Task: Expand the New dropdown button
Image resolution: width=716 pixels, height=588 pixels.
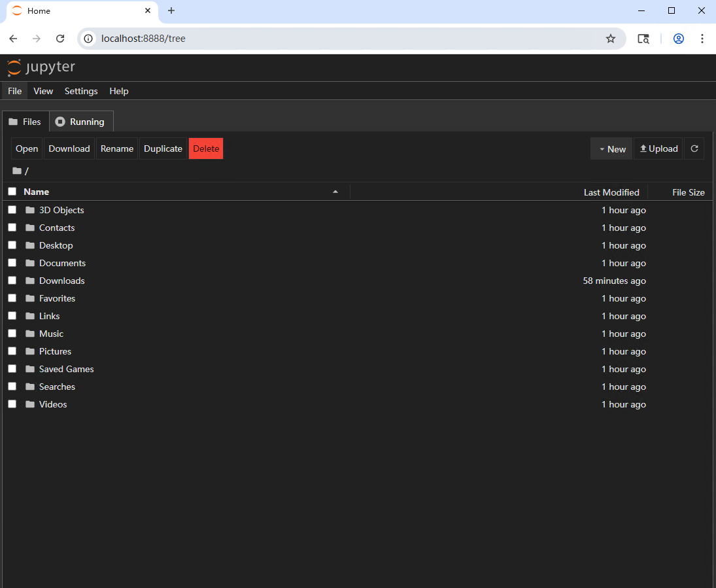Action: (611, 148)
